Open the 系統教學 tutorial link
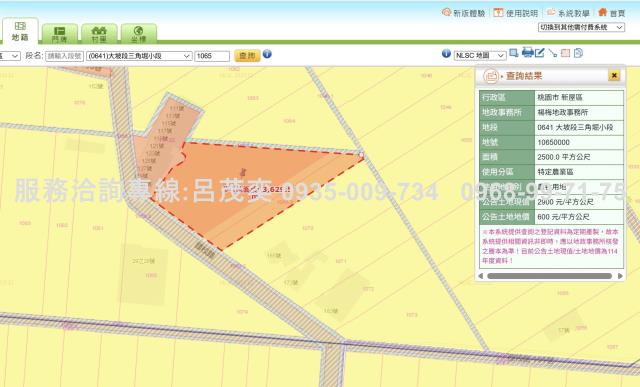The height and width of the screenshot is (387, 640). click(568, 13)
